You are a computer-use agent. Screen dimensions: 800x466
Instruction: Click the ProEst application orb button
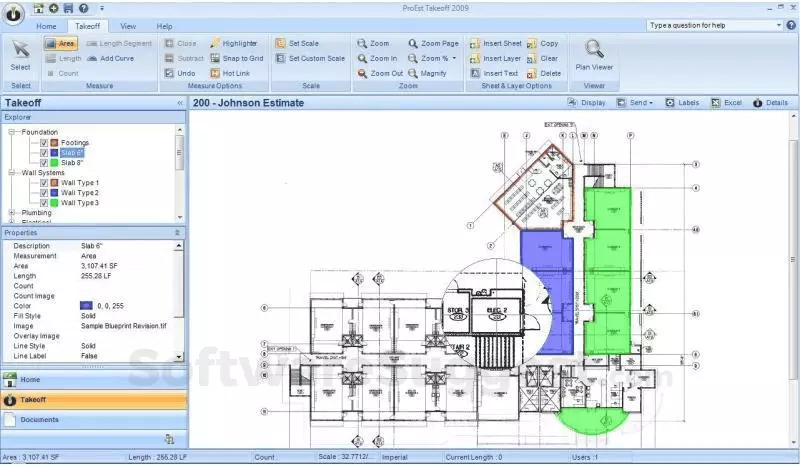pyautogui.click(x=14, y=14)
